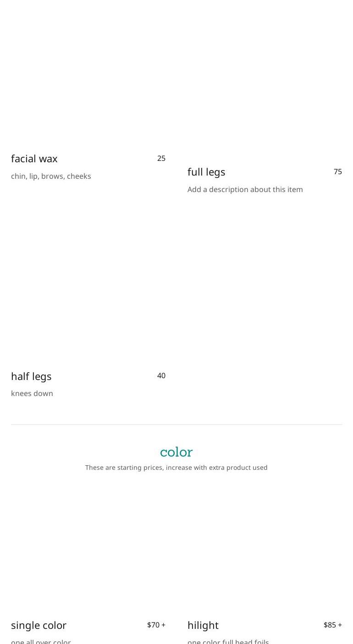The height and width of the screenshot is (644, 353).
Task: Open the hilight item title
Action: tap(203, 625)
